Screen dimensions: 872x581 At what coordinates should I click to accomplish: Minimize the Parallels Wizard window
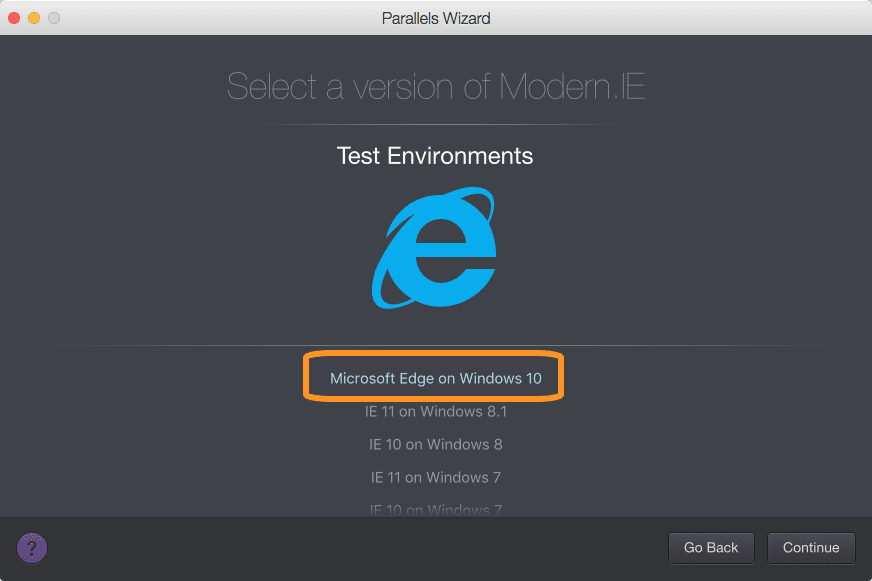click(x=34, y=18)
